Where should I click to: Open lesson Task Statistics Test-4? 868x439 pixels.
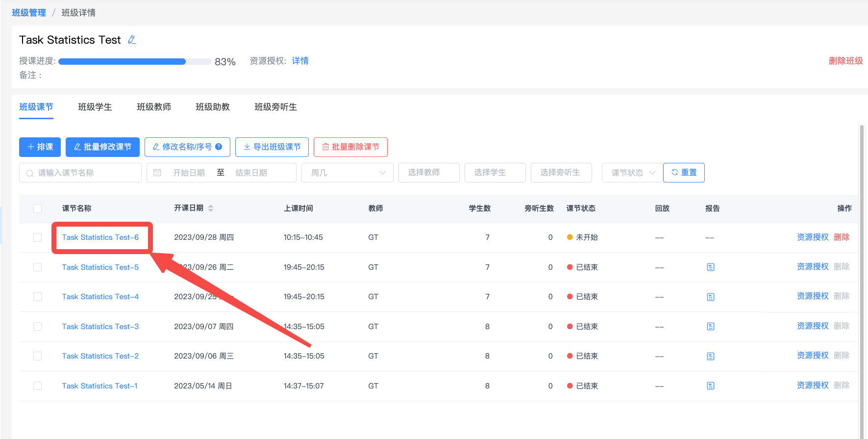[100, 297]
